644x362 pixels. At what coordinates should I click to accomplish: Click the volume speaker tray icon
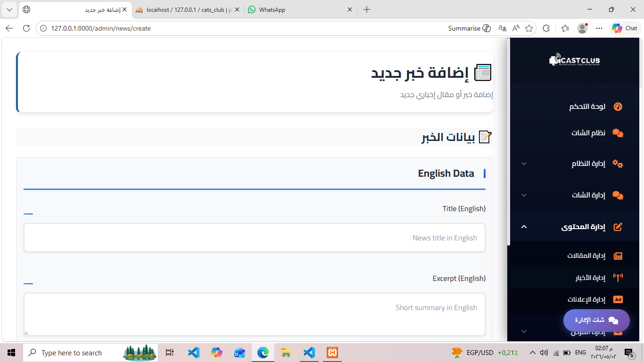point(544,353)
